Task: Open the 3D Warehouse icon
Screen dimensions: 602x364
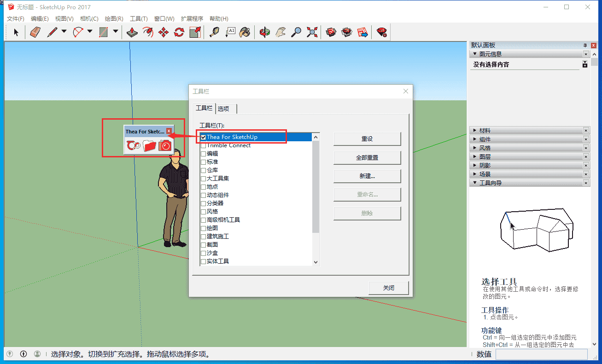Action: (x=331, y=32)
